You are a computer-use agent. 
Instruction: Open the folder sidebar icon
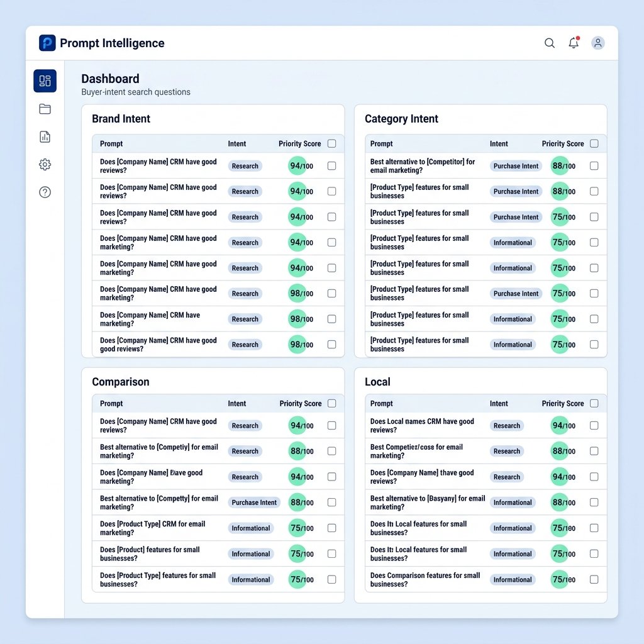click(x=45, y=109)
